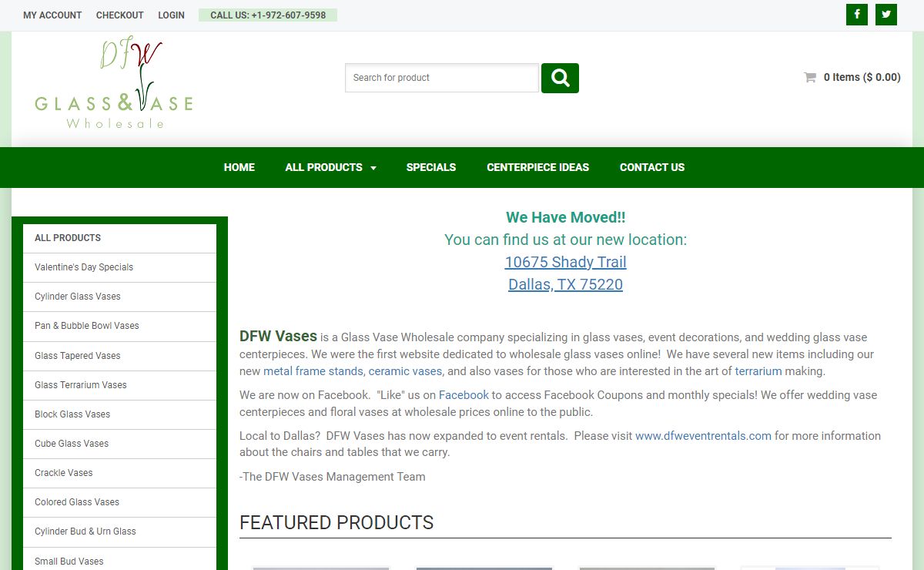Open Glass Terrarium Vases category
The width and height of the screenshot is (924, 570).
(120, 385)
